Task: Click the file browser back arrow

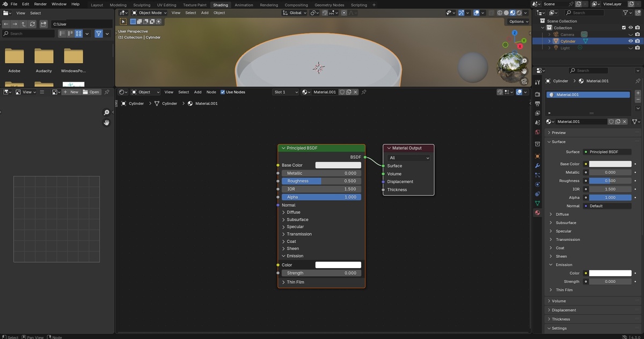Action: tap(6, 24)
